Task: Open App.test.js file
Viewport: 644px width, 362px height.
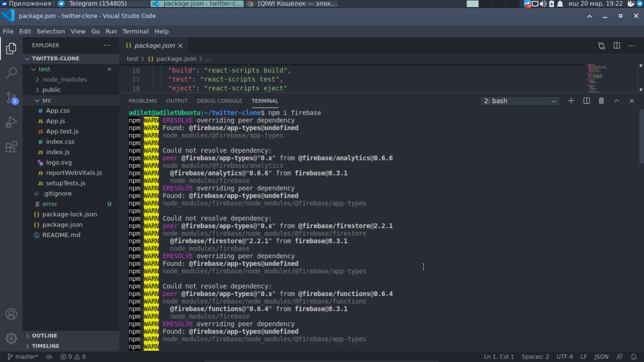Action: [62, 131]
